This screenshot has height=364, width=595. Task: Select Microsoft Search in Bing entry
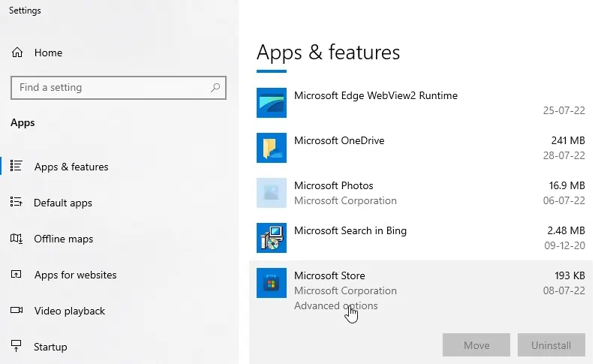(420, 238)
